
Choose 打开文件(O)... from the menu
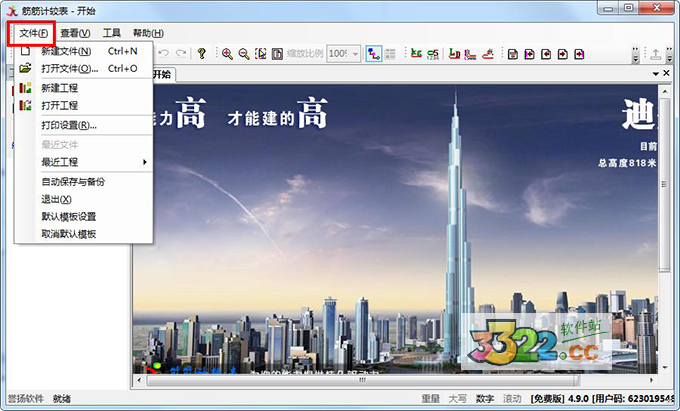coord(84,68)
